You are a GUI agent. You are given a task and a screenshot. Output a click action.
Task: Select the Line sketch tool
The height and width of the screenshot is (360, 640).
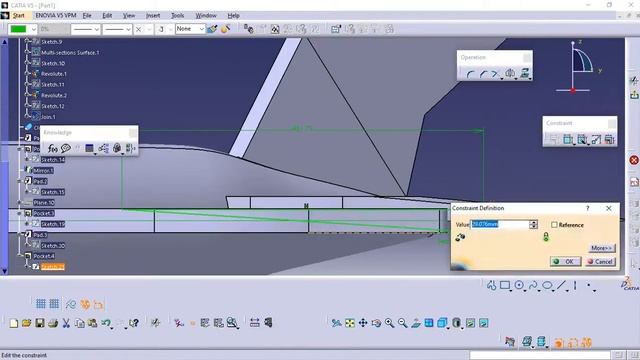tap(562, 286)
